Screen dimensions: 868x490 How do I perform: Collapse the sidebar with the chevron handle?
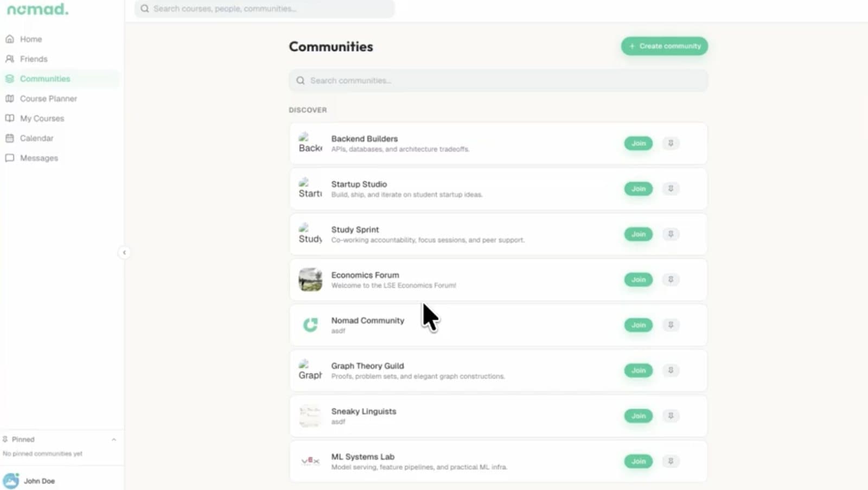(124, 252)
